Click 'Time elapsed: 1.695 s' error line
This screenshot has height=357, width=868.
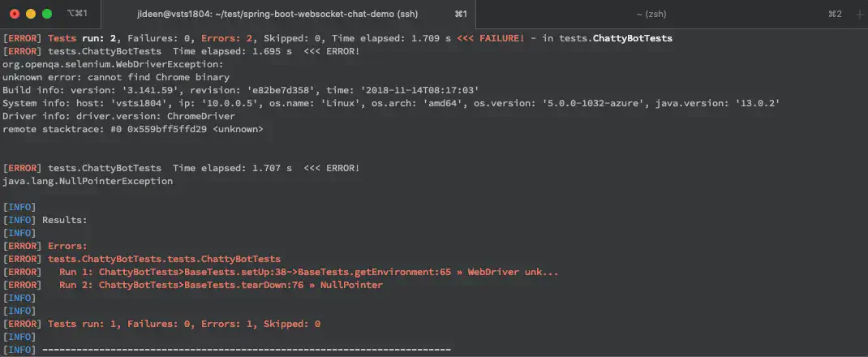[x=181, y=51]
